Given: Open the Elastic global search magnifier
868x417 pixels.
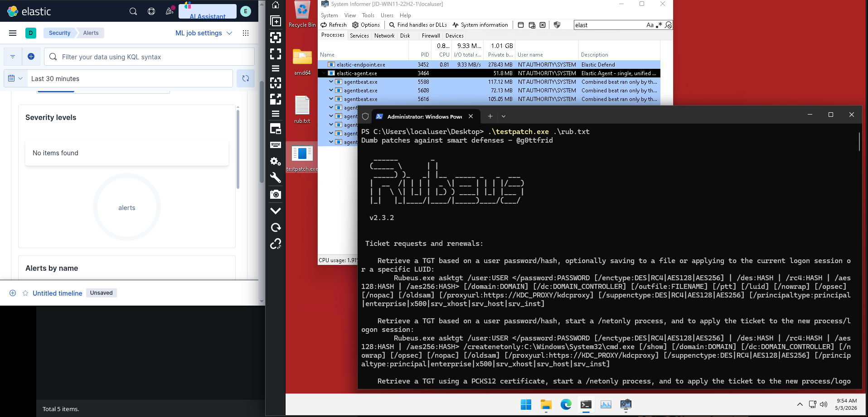Looking at the screenshot, I should (133, 11).
